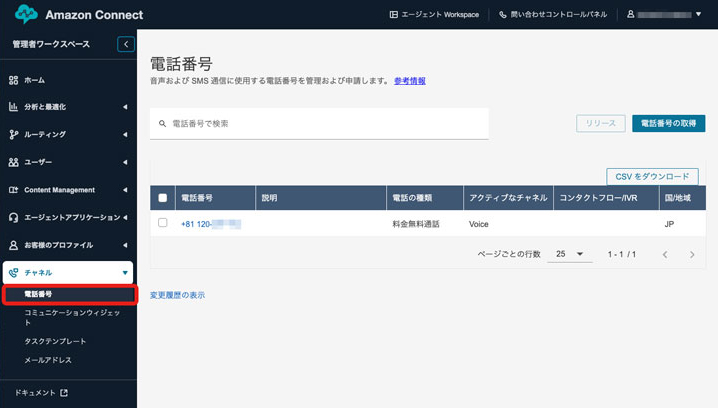This screenshot has height=408, width=718.
Task: Click the agent applications headset icon
Action: (x=13, y=218)
